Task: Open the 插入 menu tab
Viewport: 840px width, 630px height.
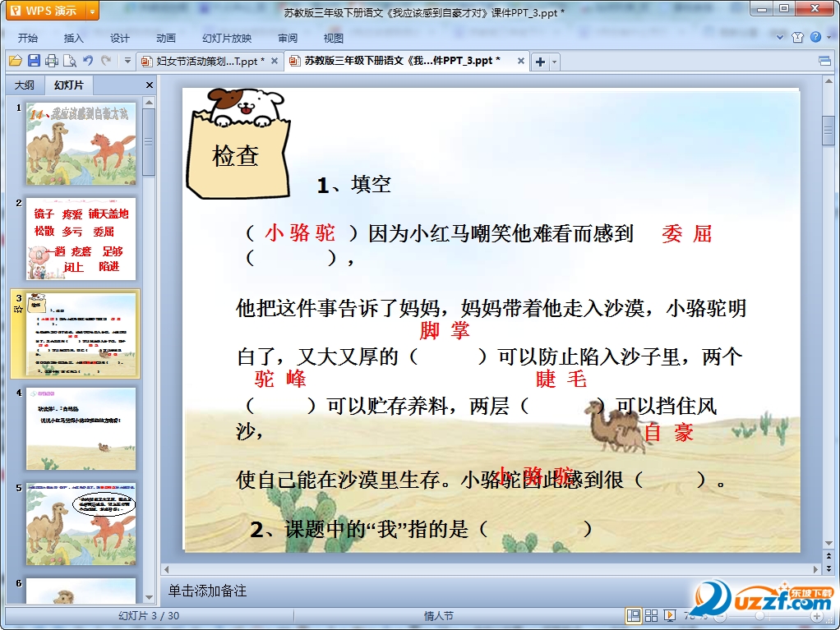Action: (x=73, y=38)
